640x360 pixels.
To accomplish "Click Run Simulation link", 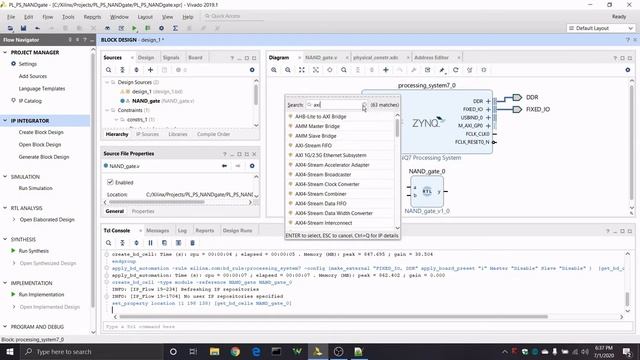I will coord(36,188).
